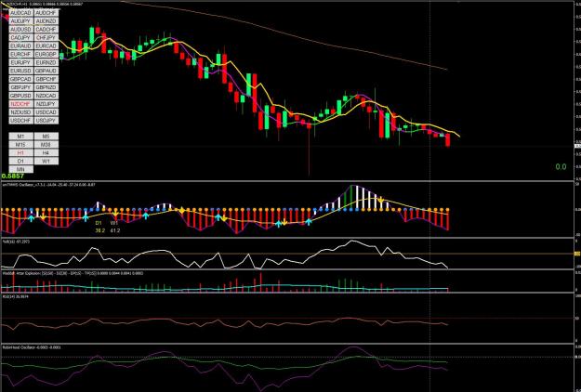Click the EURGBP symbol button
Viewport: 581px width, 392px height.
46,55
